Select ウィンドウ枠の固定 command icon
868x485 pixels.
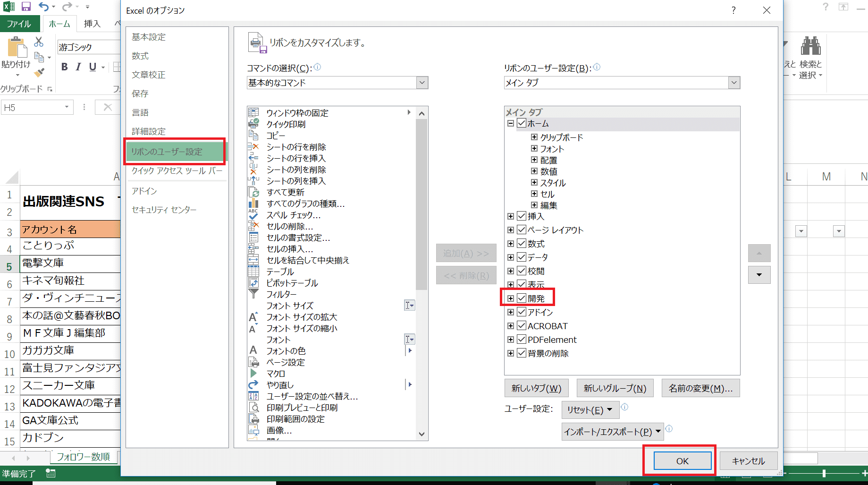point(253,112)
